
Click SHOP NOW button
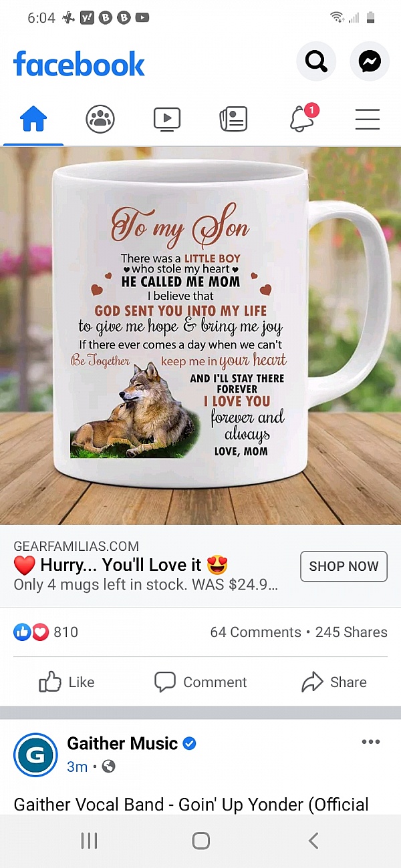pyautogui.click(x=344, y=566)
